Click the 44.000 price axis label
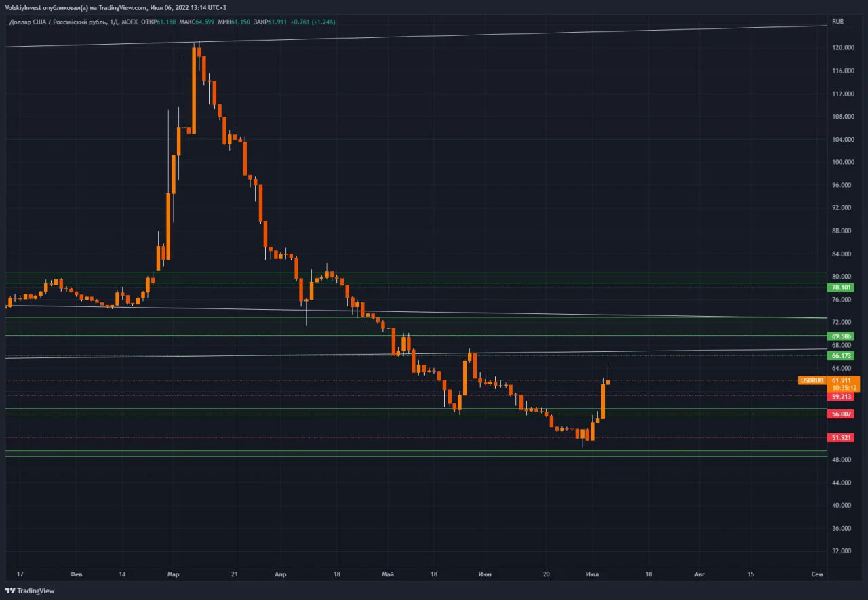The image size is (868, 600). point(842,483)
